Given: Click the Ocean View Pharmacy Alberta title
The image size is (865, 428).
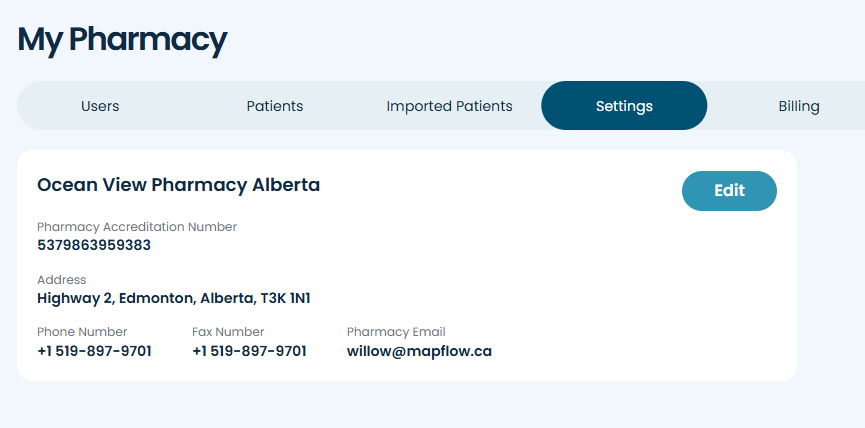Looking at the screenshot, I should tap(178, 185).
